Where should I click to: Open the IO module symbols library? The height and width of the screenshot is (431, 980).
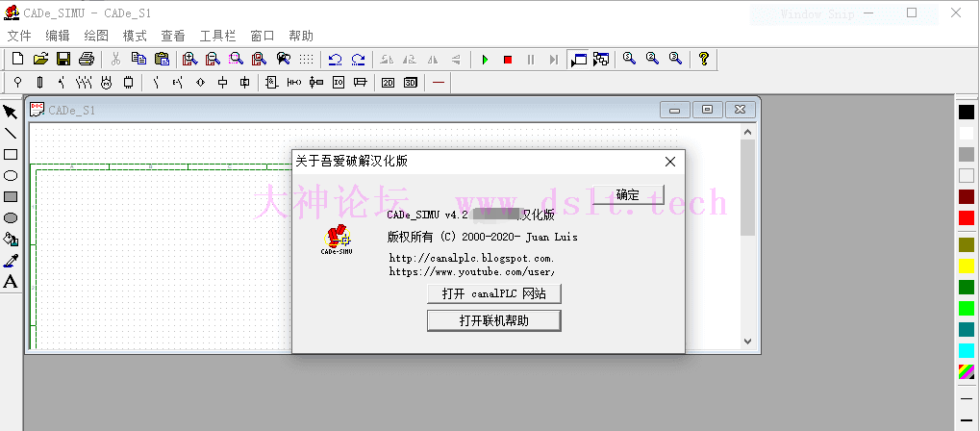(x=339, y=82)
